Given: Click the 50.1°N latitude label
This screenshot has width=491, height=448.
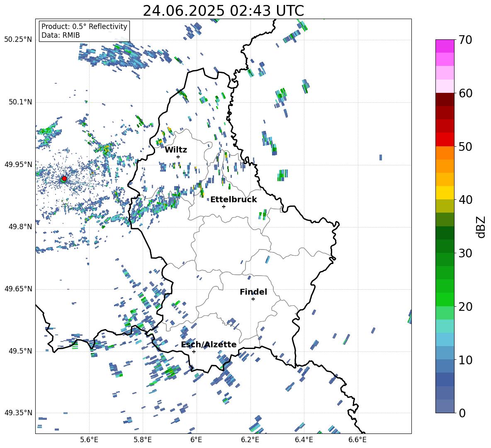Looking at the screenshot, I should (20, 102).
